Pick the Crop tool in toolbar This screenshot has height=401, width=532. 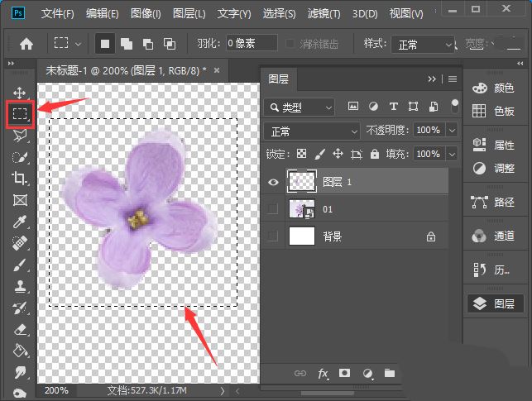pos(19,179)
